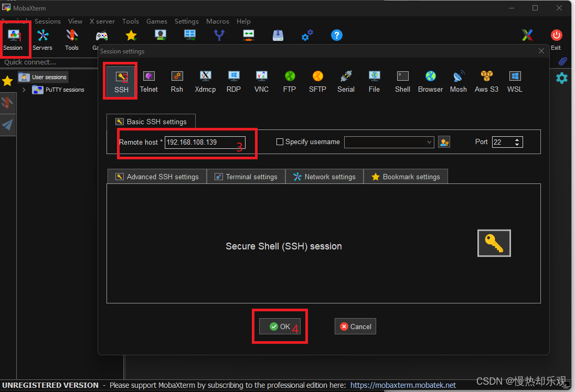Screen dimensions: 575x392
Task: Click the Split fork toolbar icon
Action: [219, 35]
